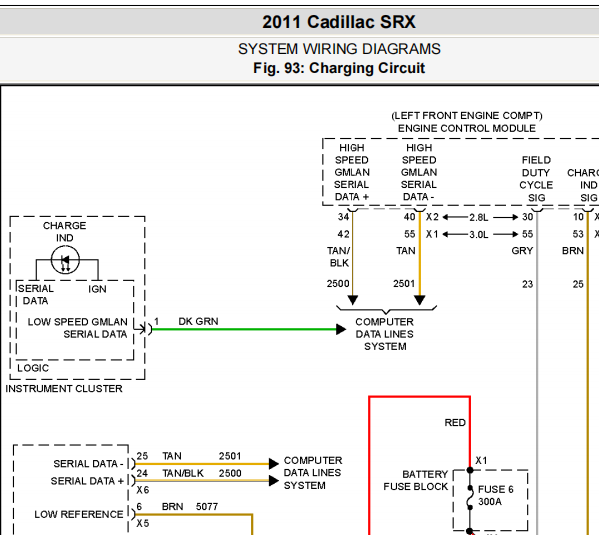Image resolution: width=599 pixels, height=535 pixels.
Task: Click the "3.0L" engine label
Action: point(479,234)
